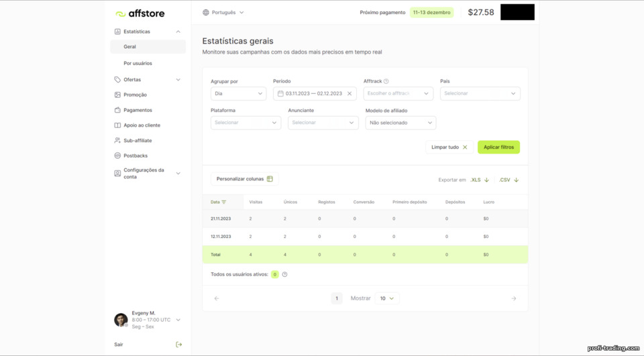Click the Visitas column header
This screenshot has height=356, width=644.
256,202
